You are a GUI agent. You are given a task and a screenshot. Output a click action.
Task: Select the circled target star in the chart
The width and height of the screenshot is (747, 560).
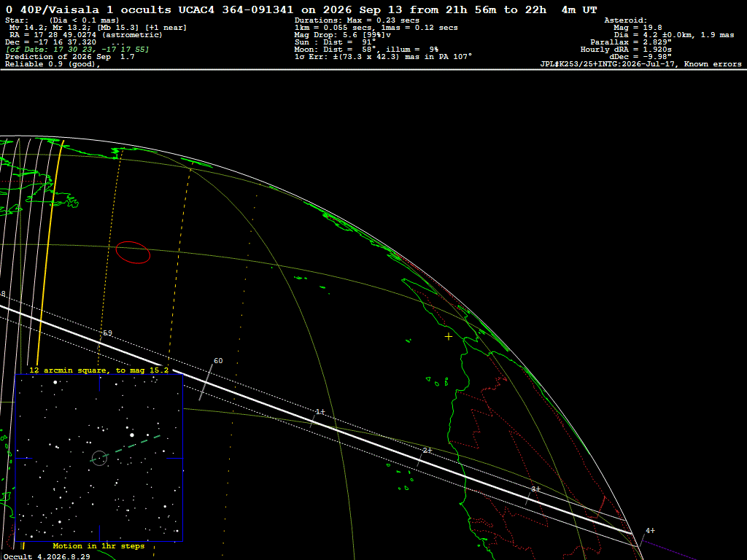99,458
